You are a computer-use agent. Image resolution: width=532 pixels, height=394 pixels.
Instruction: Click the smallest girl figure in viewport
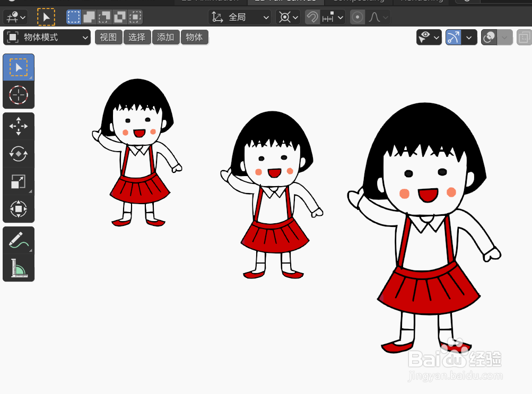coord(137,153)
